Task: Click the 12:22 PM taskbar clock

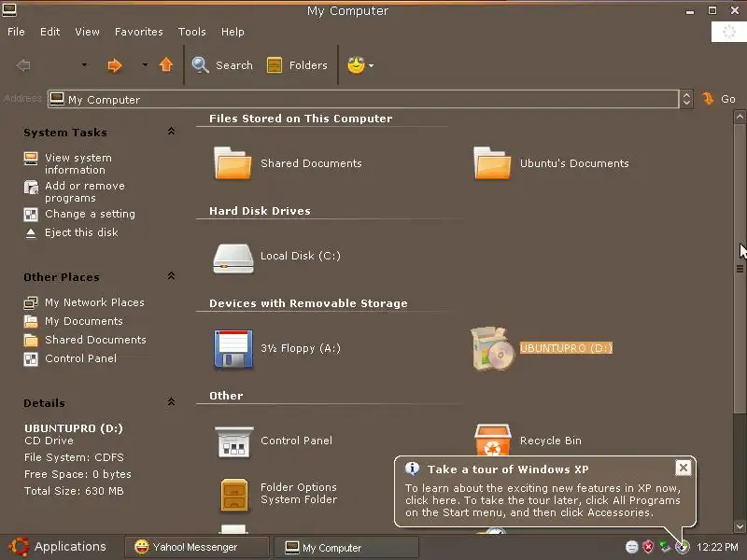Action: (717, 547)
